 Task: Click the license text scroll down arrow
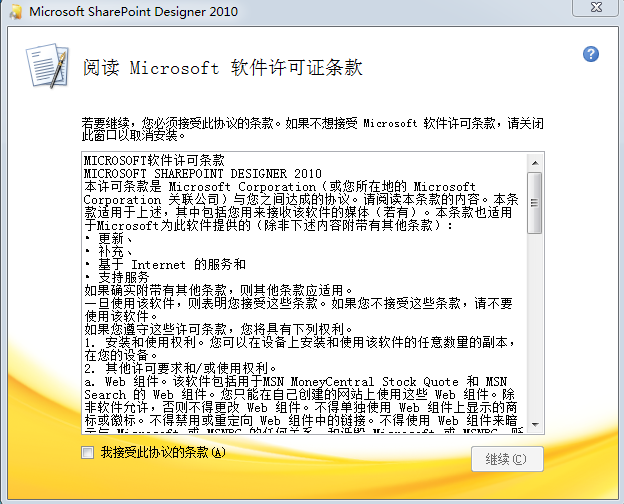click(535, 424)
